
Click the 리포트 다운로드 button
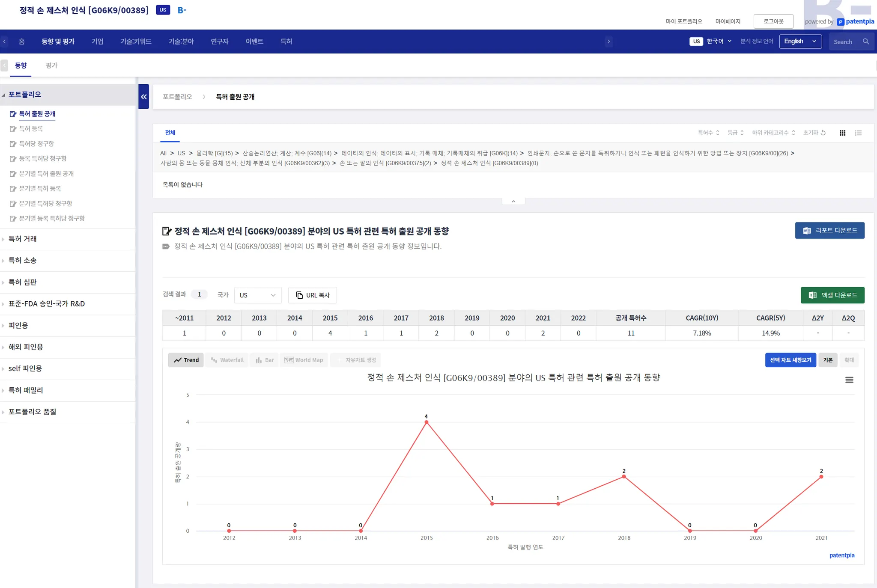pyautogui.click(x=829, y=230)
